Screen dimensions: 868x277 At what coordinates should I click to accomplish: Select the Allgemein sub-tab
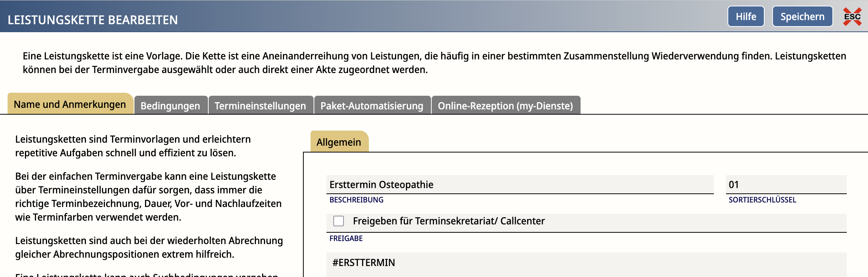339,142
